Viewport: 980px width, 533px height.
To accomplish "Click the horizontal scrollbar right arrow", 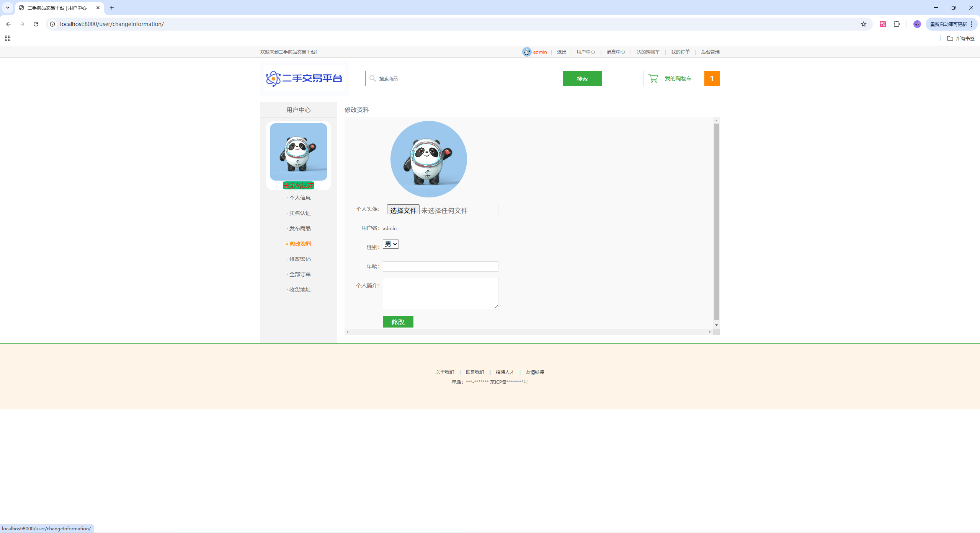I will 710,332.
